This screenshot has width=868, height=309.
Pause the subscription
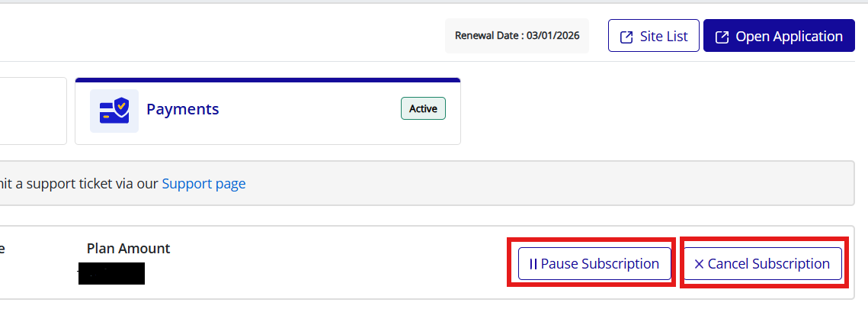click(x=594, y=264)
